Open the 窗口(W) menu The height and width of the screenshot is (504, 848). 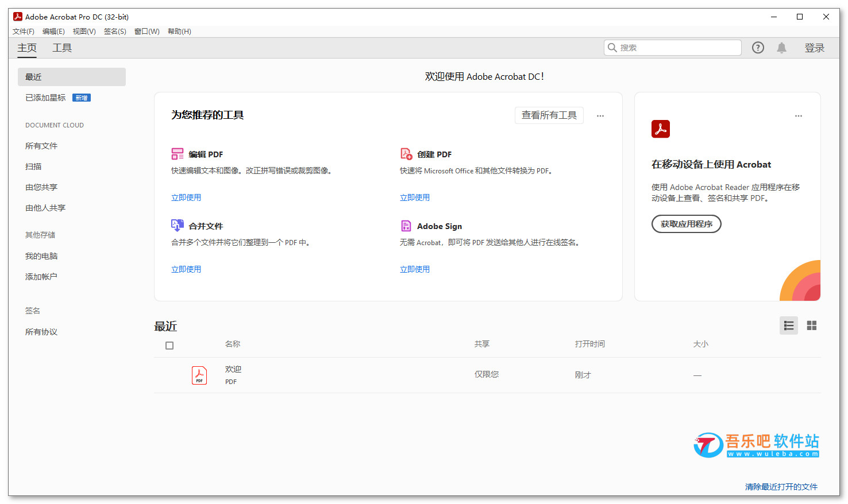tap(147, 32)
